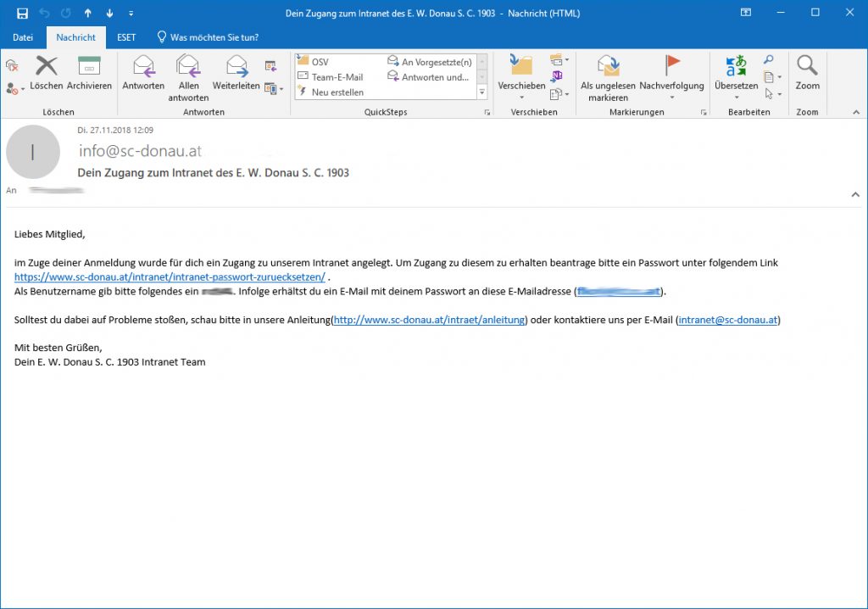The width and height of the screenshot is (868, 609).
Task: Expand the QuickSteps gallery
Action: (x=482, y=92)
